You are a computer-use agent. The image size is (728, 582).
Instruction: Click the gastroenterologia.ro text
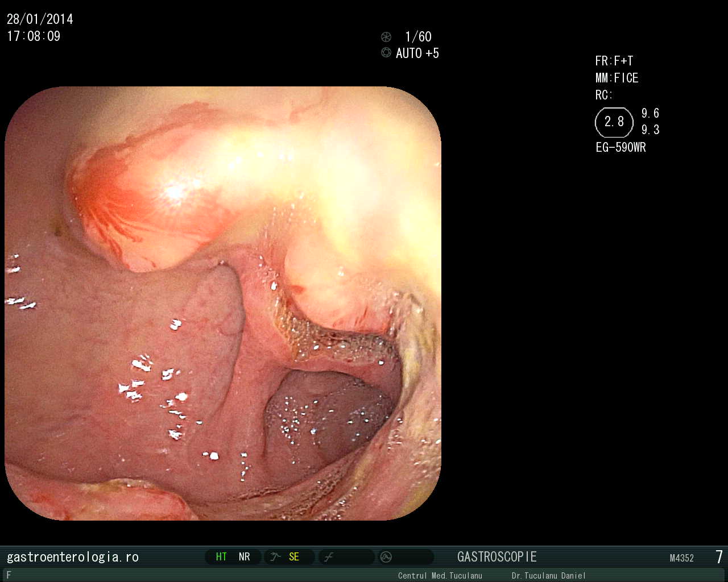[73, 557]
